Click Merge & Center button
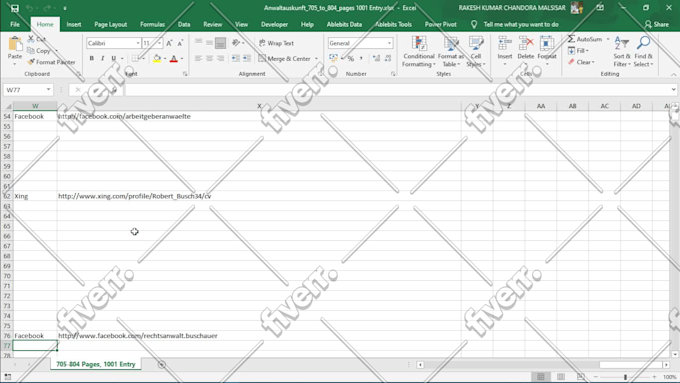This screenshot has width=680, height=383. pos(284,59)
